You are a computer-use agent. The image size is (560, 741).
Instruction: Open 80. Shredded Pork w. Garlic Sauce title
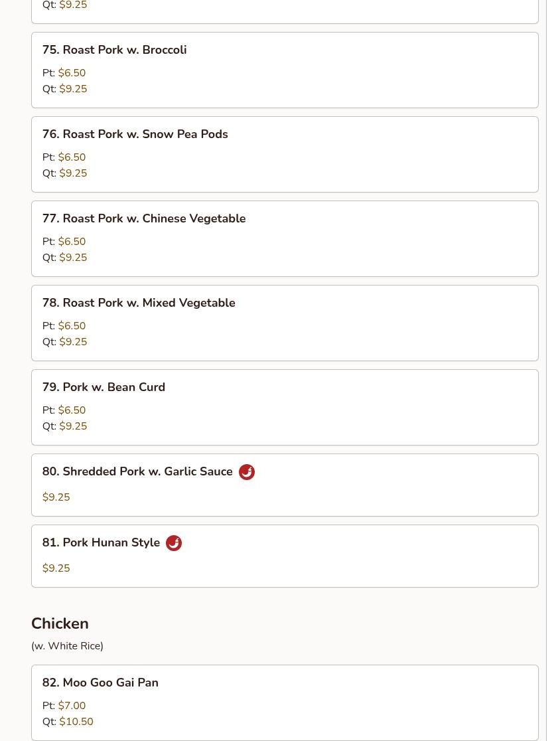pyautogui.click(x=137, y=471)
